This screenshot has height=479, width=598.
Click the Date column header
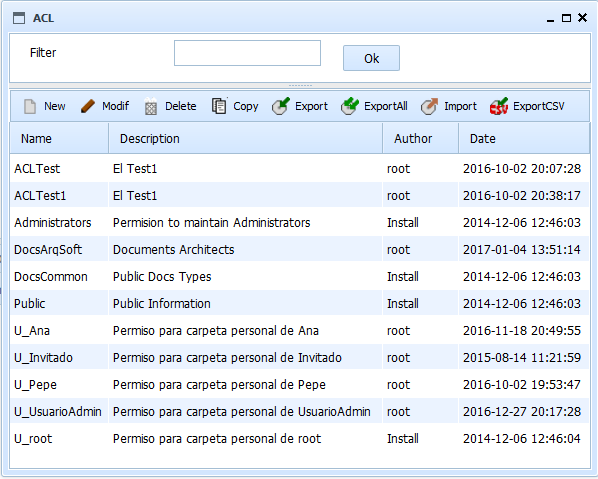tap(524, 138)
